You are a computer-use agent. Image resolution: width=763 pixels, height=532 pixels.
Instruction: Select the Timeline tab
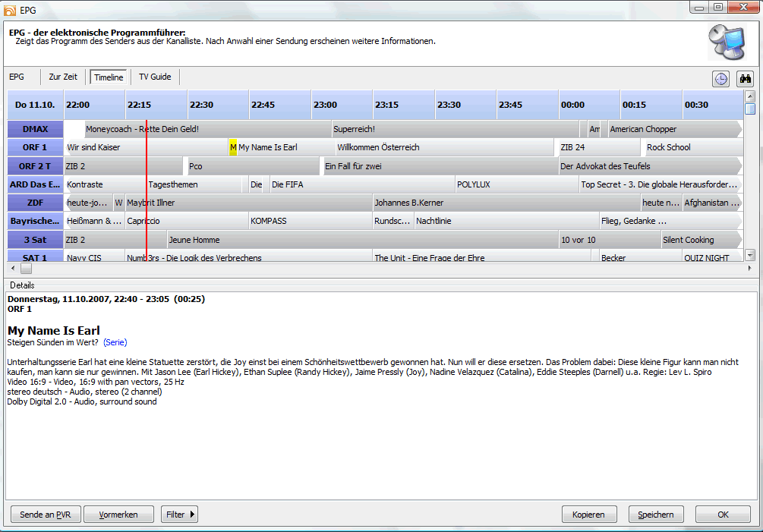coord(109,77)
